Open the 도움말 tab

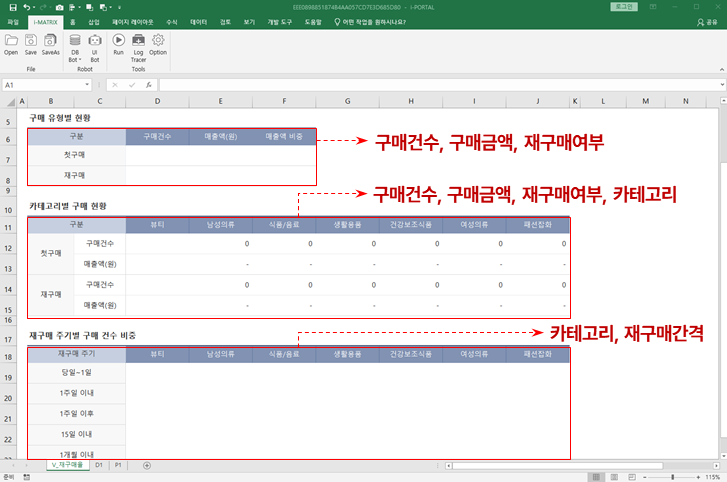[313, 22]
